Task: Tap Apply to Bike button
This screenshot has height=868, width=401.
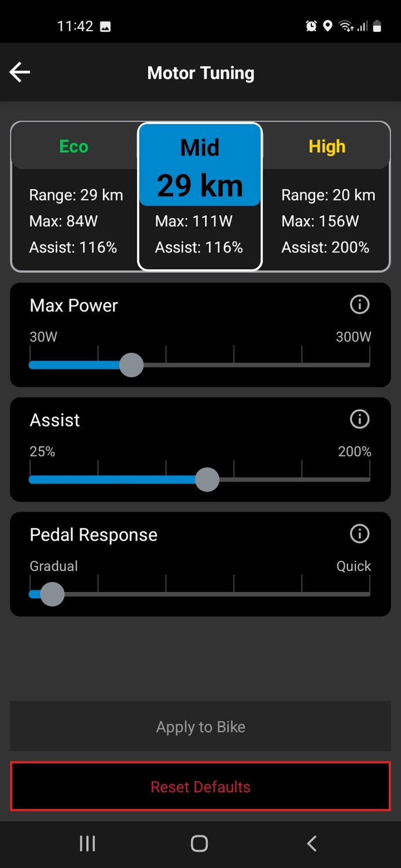Action: pyautogui.click(x=200, y=727)
